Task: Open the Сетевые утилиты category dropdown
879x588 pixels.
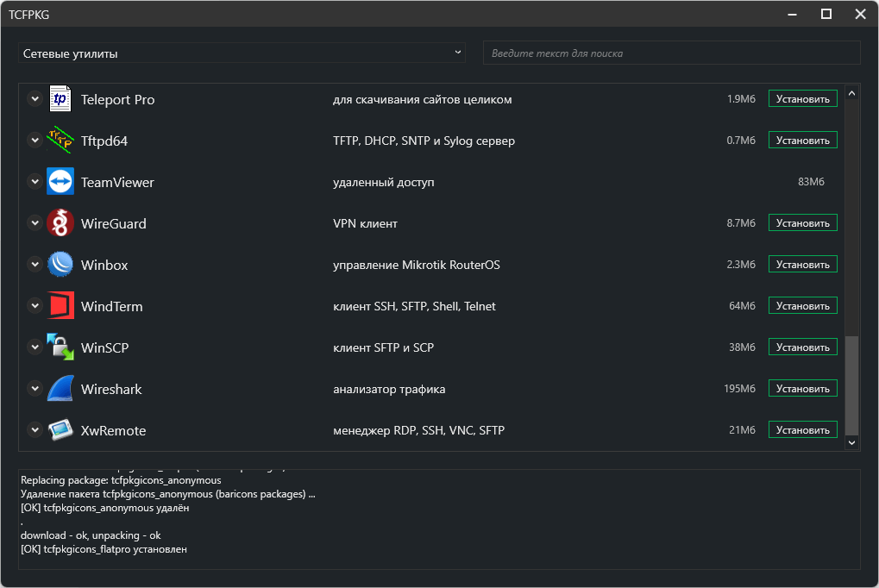Action: [242, 53]
